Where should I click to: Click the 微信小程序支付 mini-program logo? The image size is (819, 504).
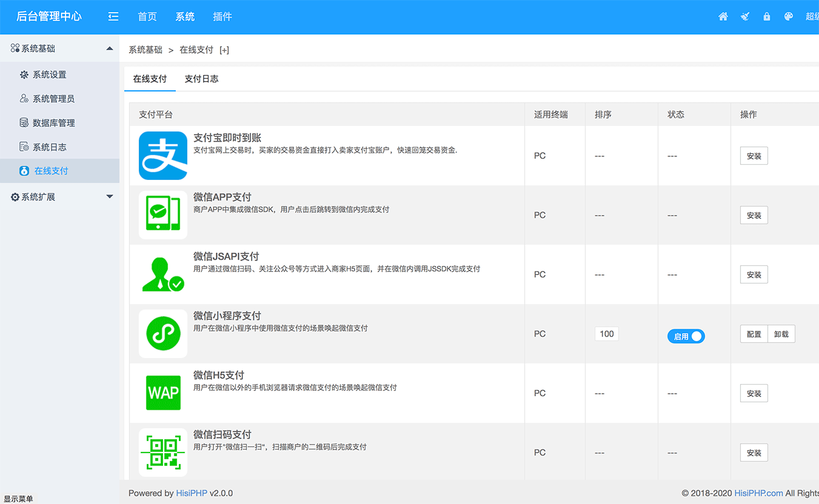pyautogui.click(x=163, y=334)
